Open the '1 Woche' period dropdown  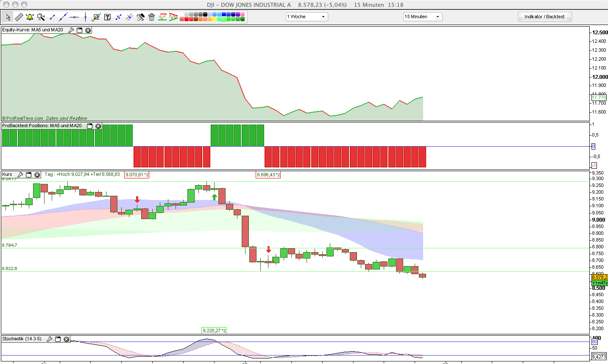[307, 17]
